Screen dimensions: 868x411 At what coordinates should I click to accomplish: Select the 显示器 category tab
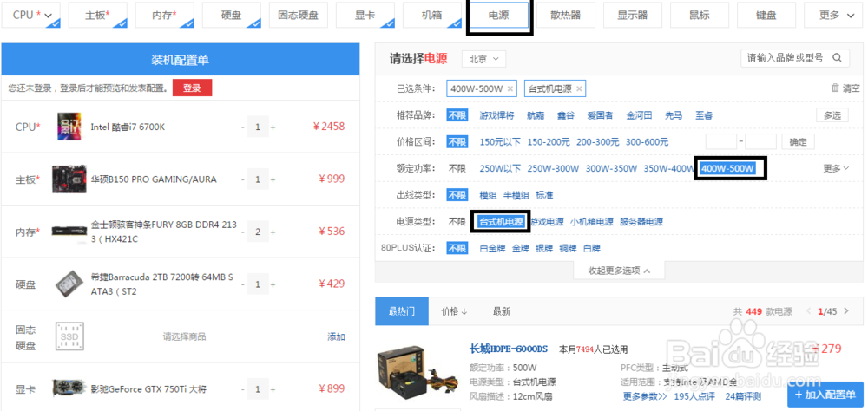coord(633,16)
